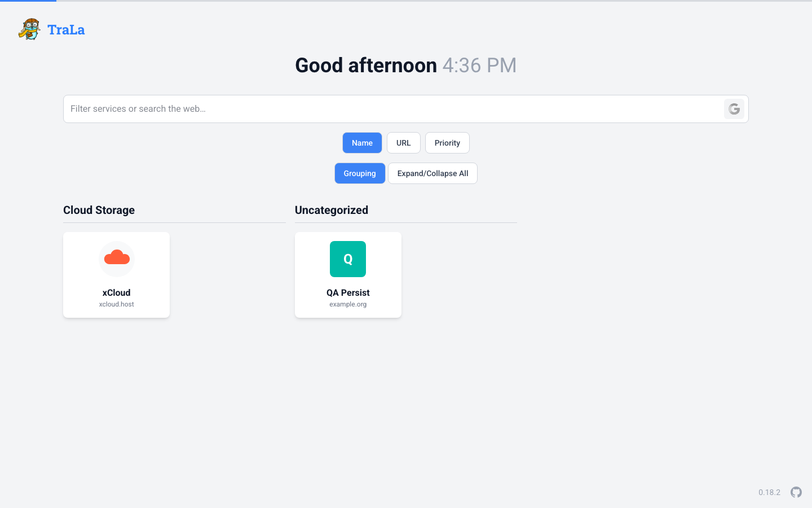Open the QA Persist service name
The width and height of the screenshot is (812, 508).
pyautogui.click(x=348, y=292)
